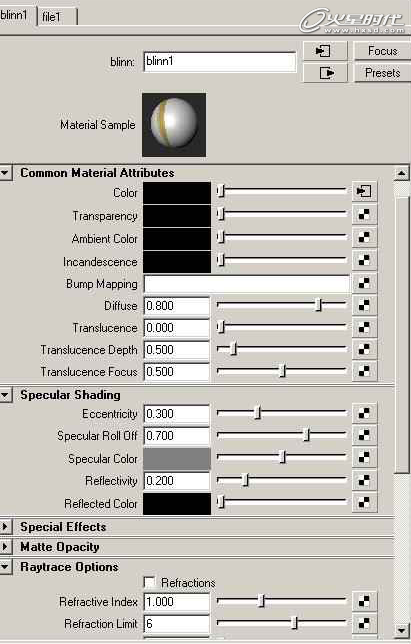Click the Focus button
Image resolution: width=411 pixels, height=644 pixels.
point(382,51)
